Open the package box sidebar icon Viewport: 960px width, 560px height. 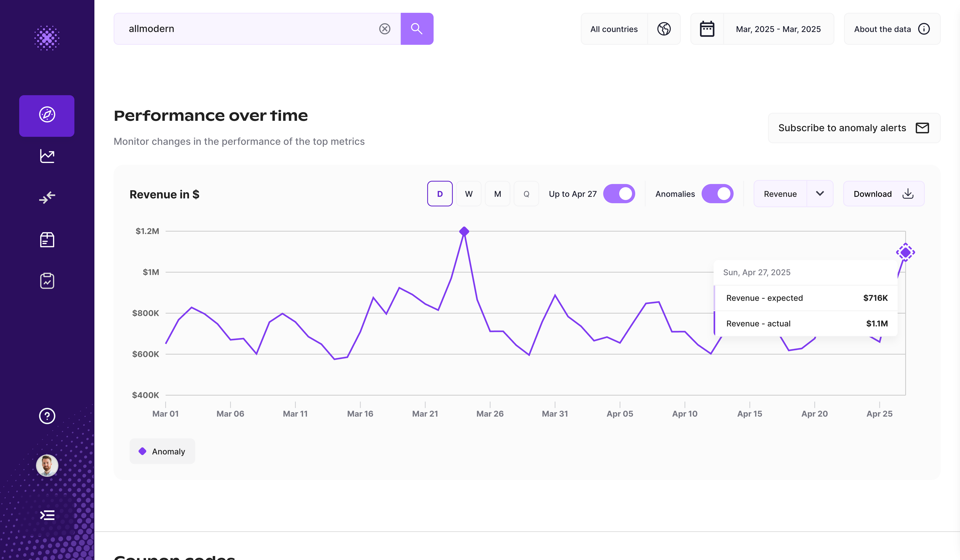[x=47, y=240]
